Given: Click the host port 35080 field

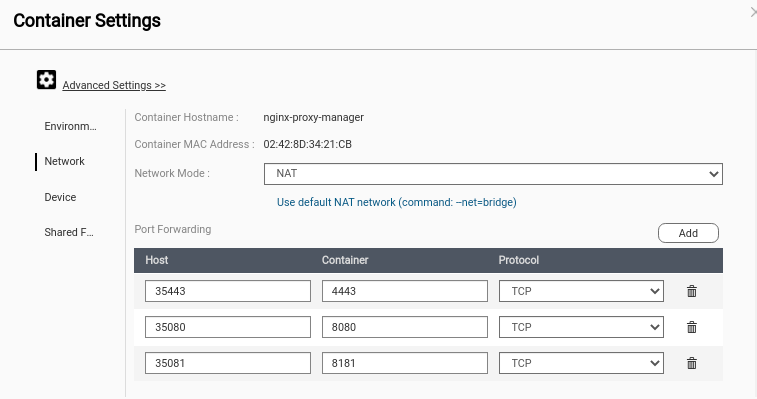Looking at the screenshot, I should [228, 327].
